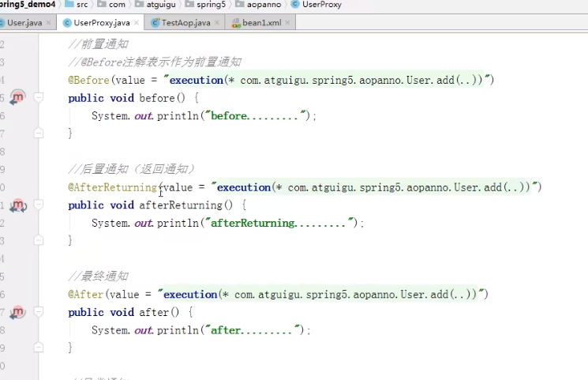This screenshot has height=380, width=588.
Task: Click the src folder breadcrumb
Action: [77, 5]
